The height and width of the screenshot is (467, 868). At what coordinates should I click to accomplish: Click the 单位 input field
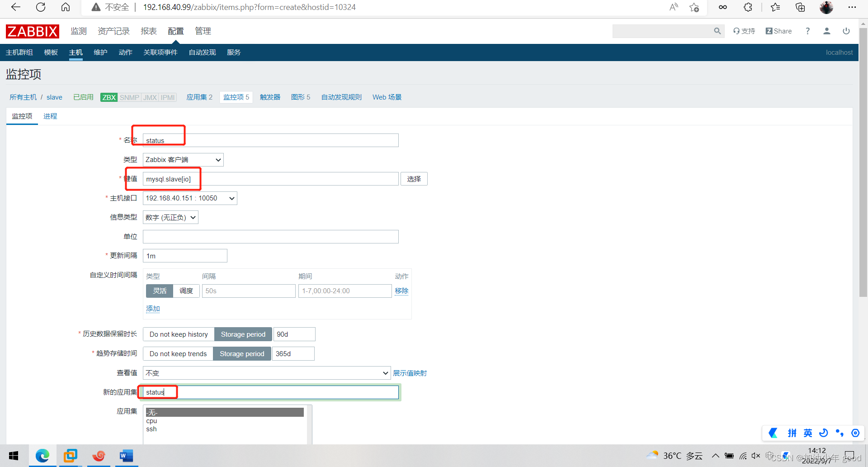click(270, 237)
